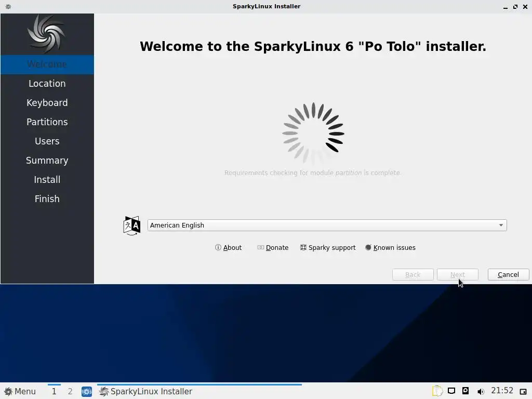The height and width of the screenshot is (399, 532).
Task: Maximize the installer window
Action: coord(515,6)
